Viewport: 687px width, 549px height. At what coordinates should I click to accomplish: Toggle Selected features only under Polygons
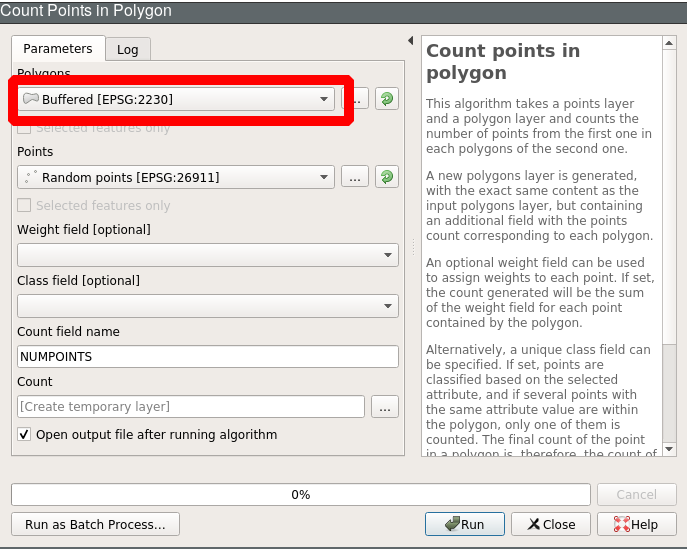click(25, 128)
